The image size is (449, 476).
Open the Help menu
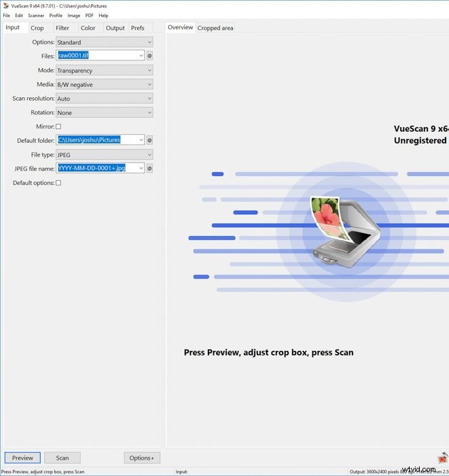click(x=103, y=16)
